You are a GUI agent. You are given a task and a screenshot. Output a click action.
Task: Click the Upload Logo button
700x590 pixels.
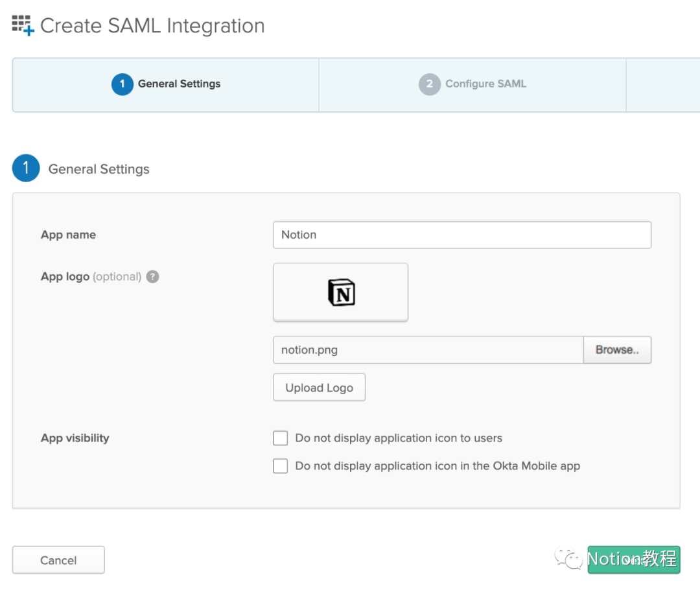(x=319, y=388)
